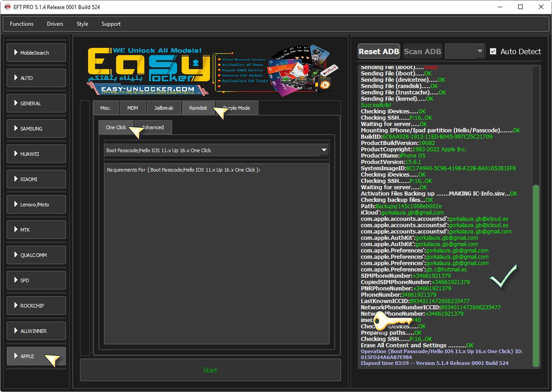
Task: Switch to the Jailbreak tab
Action: pyautogui.click(x=164, y=108)
